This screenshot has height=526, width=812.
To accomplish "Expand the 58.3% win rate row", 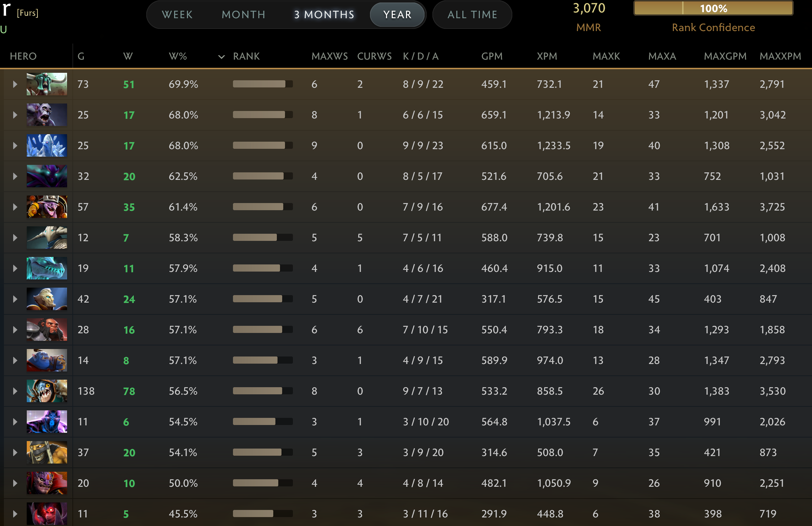I will point(15,238).
